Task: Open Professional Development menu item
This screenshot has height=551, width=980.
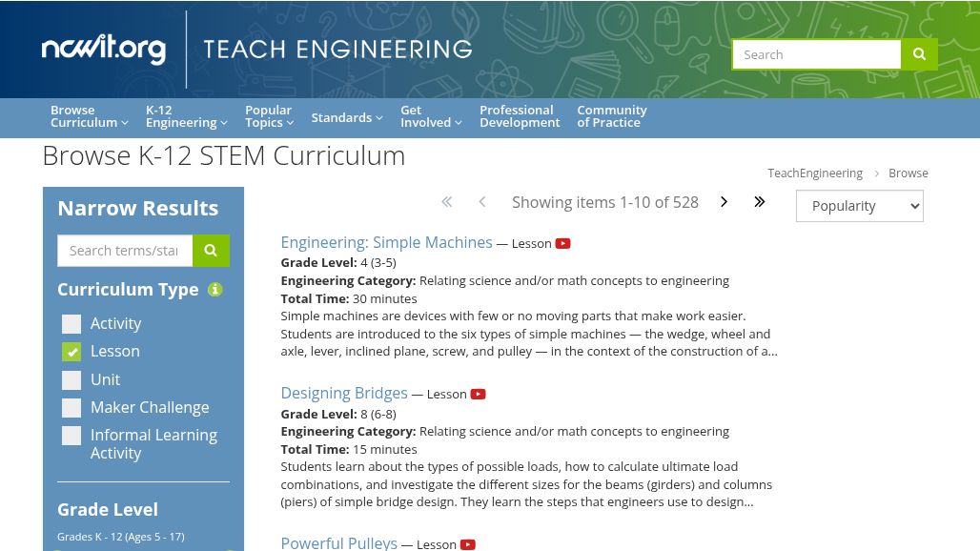Action: coord(520,116)
